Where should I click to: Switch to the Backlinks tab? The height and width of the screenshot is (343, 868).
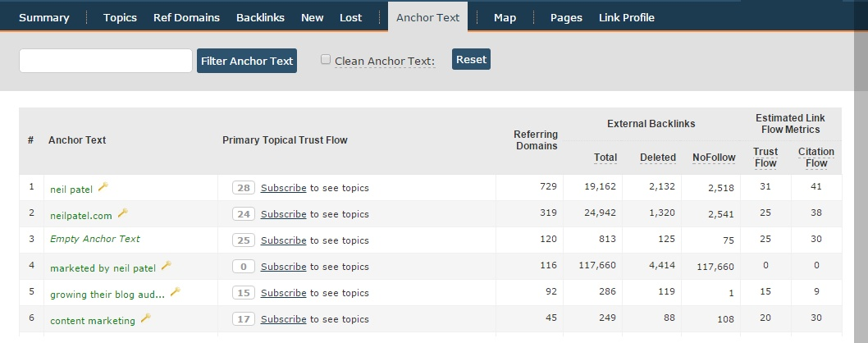coord(260,18)
